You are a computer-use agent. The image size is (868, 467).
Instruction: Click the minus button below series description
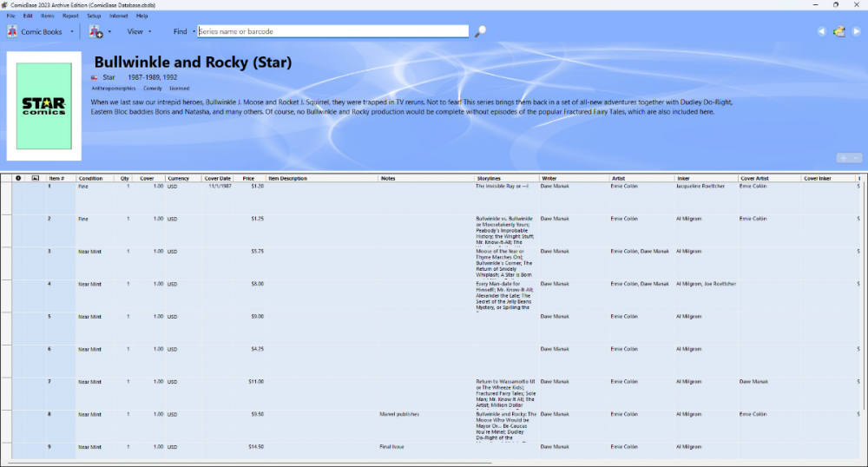(x=856, y=158)
